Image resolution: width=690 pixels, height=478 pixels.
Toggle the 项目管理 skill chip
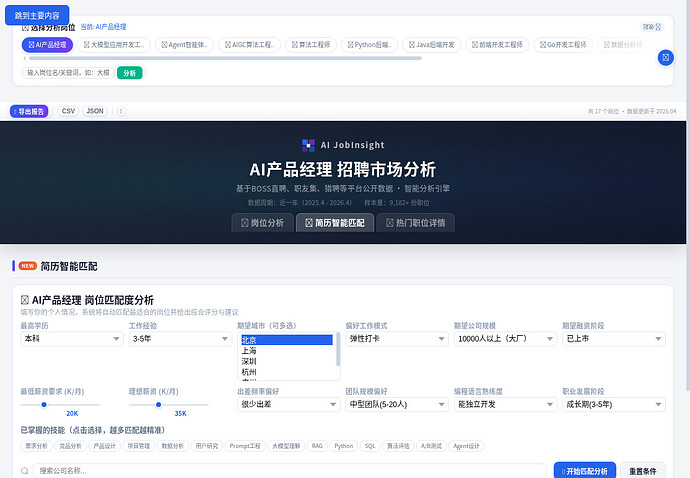pyautogui.click(x=139, y=446)
